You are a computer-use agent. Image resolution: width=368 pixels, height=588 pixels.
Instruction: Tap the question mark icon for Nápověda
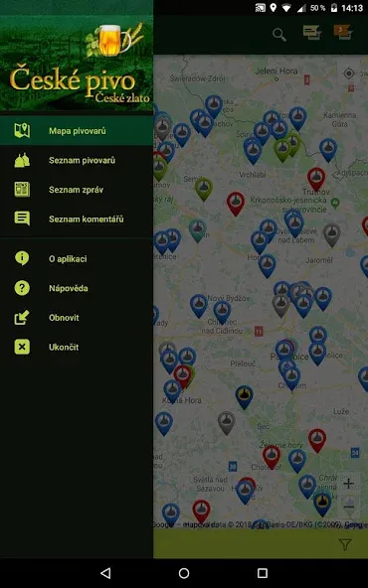[22, 288]
